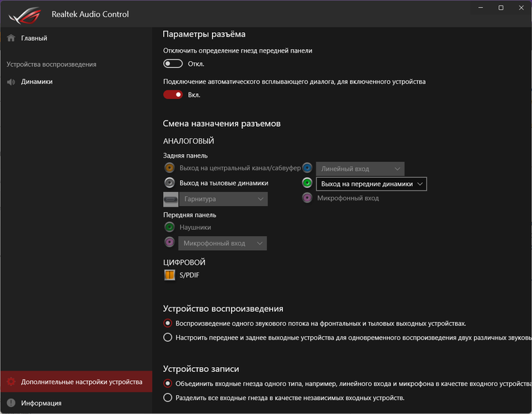The height and width of the screenshot is (414, 532).
Task: Click the home icon beside Главный
Action: [x=11, y=38]
